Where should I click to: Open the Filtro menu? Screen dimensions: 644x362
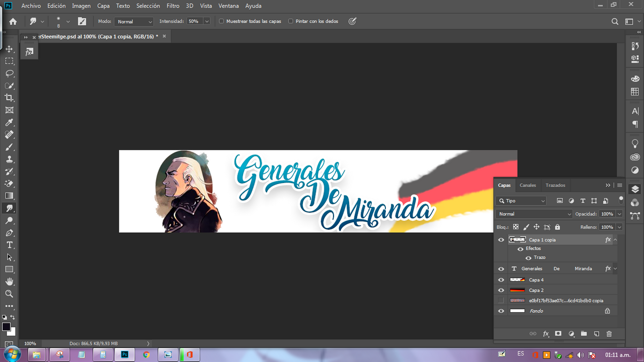[x=173, y=6]
